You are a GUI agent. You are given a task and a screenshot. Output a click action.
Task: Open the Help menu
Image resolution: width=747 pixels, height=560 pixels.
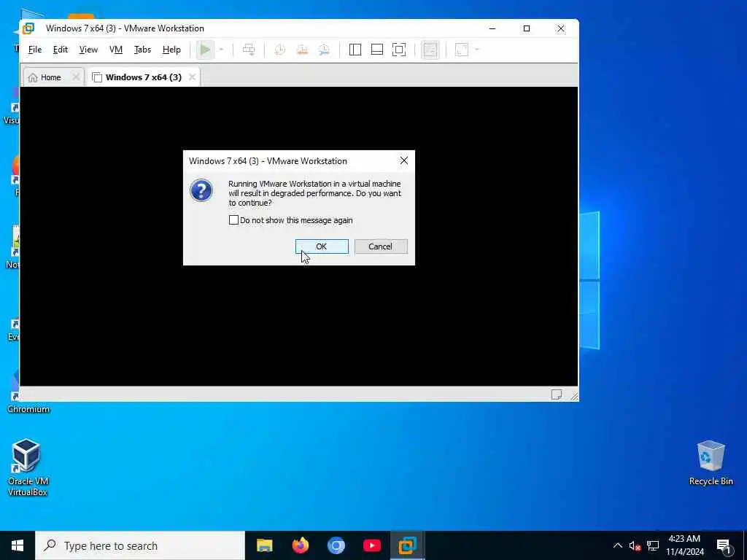171,50
